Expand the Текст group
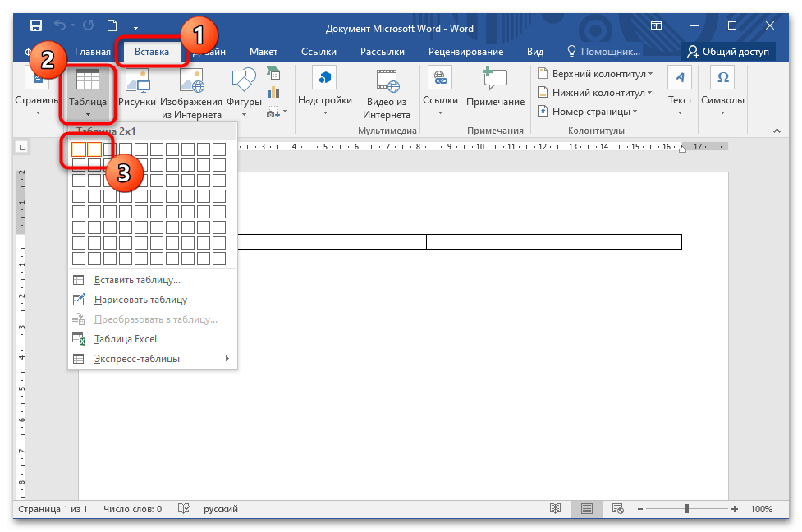The image size is (802, 532). point(680,92)
